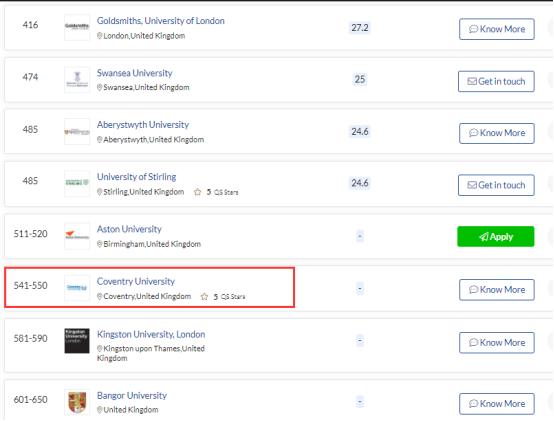This screenshot has width=554, height=421.
Task: Open Kingston University, London link
Action: tap(151, 334)
